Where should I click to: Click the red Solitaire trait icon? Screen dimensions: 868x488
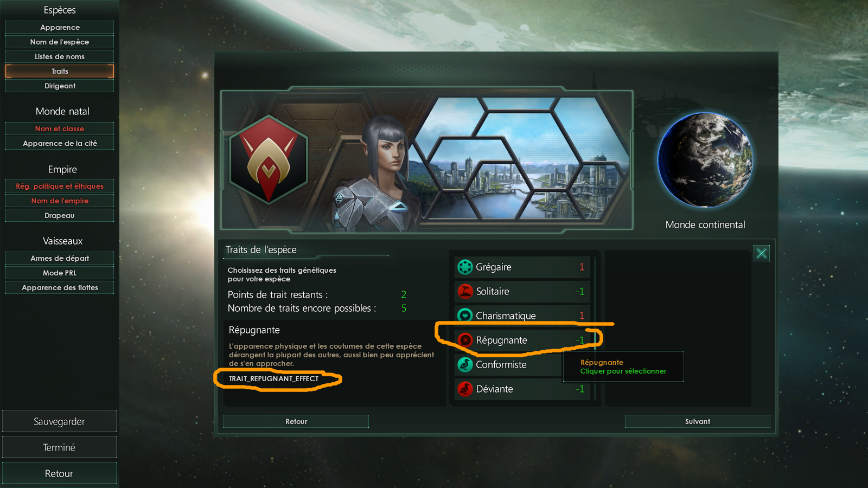coord(465,291)
